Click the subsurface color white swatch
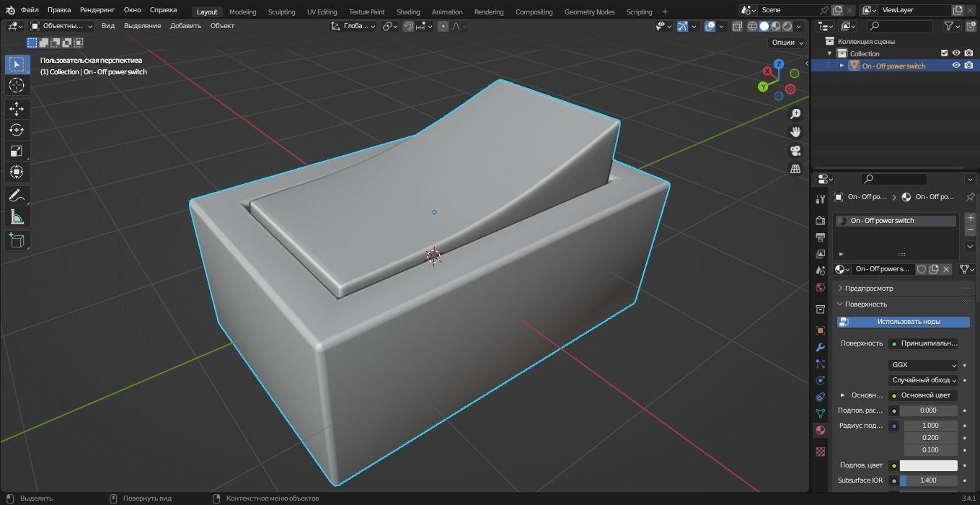This screenshot has width=980, height=505. point(928,465)
